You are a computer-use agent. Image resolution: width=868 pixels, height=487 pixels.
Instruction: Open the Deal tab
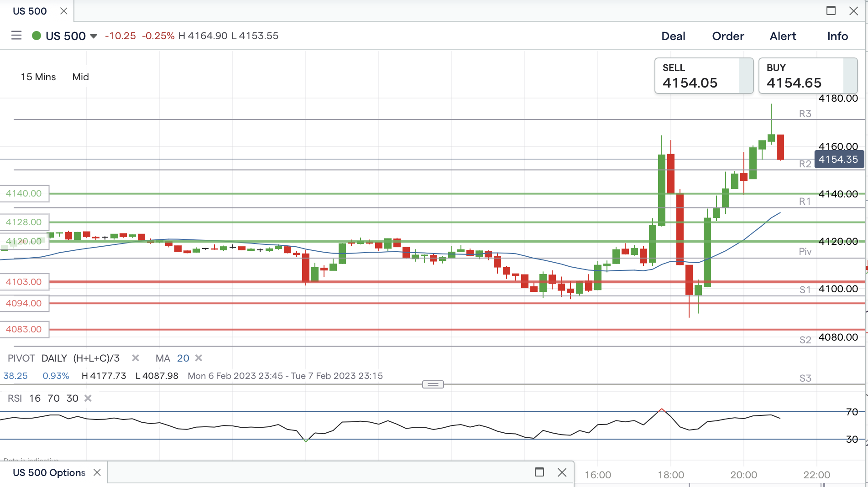(673, 36)
